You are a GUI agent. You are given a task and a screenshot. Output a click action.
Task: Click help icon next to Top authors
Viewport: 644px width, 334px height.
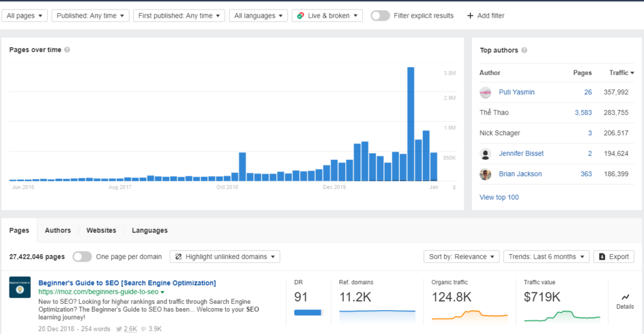point(524,50)
